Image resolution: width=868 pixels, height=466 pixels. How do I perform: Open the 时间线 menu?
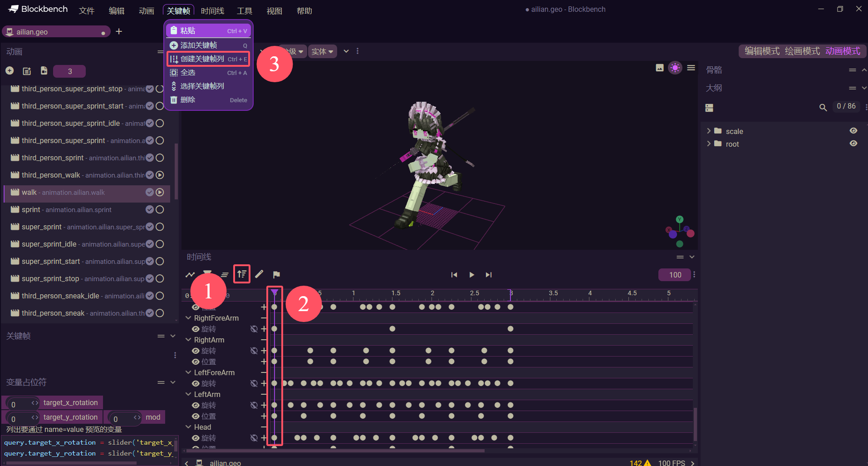point(212,11)
